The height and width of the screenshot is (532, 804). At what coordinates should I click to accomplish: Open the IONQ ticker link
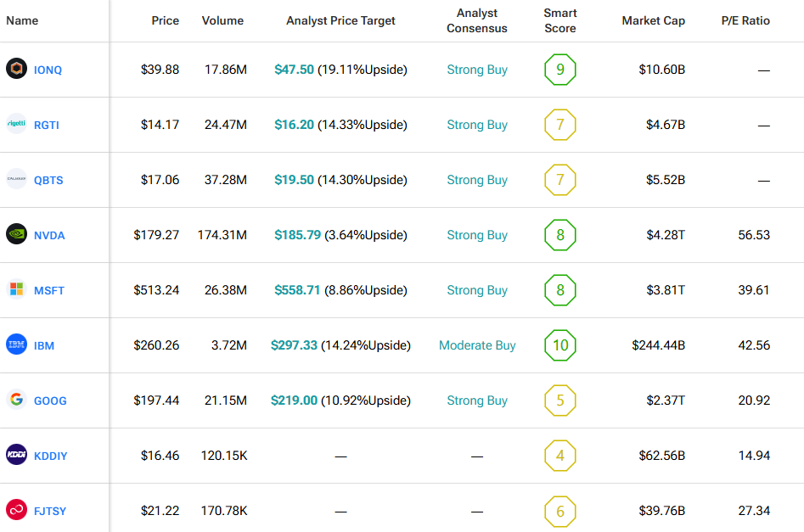click(48, 70)
